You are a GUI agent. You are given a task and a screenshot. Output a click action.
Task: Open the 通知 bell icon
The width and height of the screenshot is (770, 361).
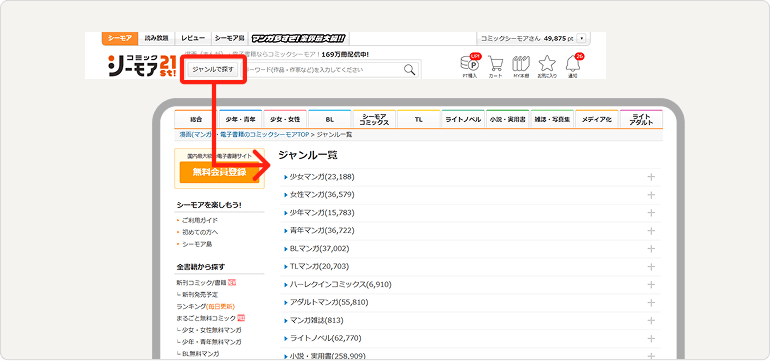point(573,66)
